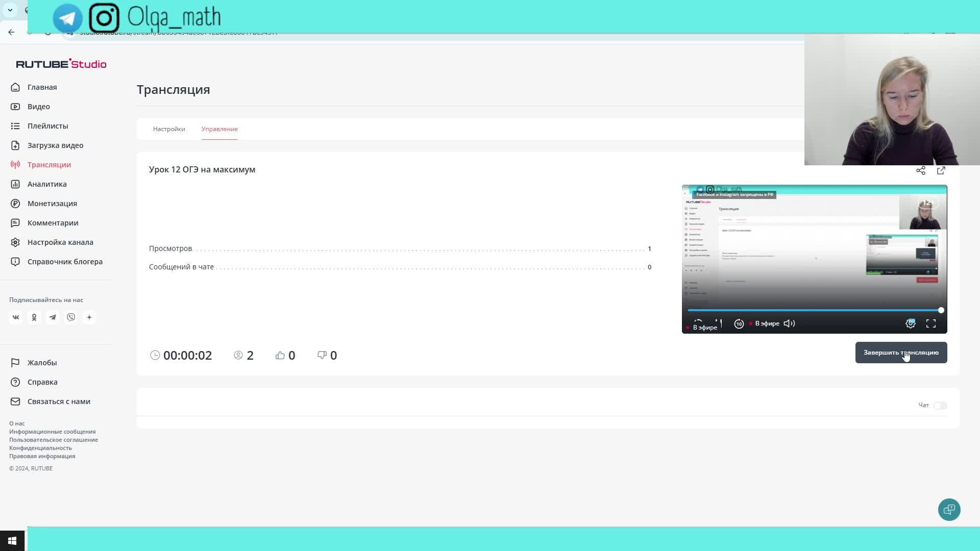The width and height of the screenshot is (980, 551).
Task: Click the Справка question mark icon
Action: coord(15,382)
